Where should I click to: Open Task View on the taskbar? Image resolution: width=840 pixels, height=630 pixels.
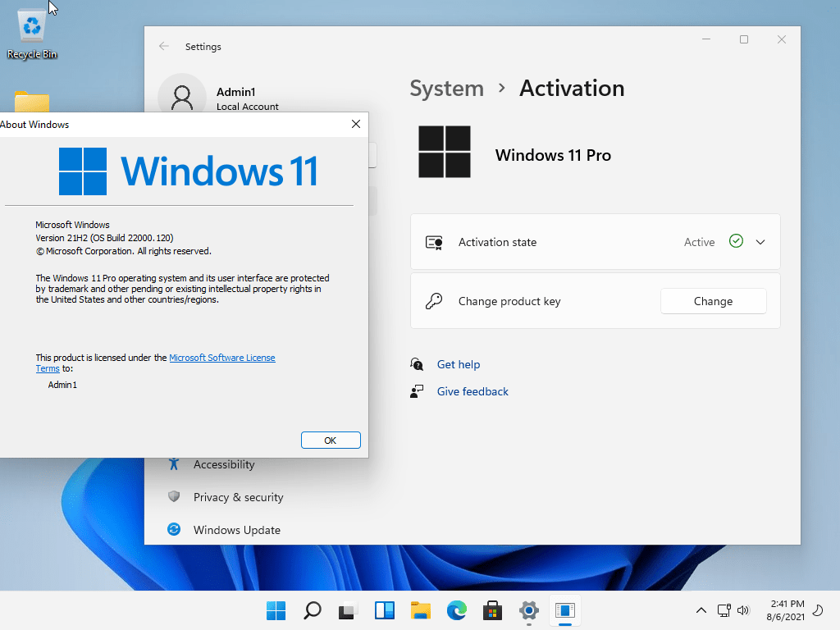(348, 610)
